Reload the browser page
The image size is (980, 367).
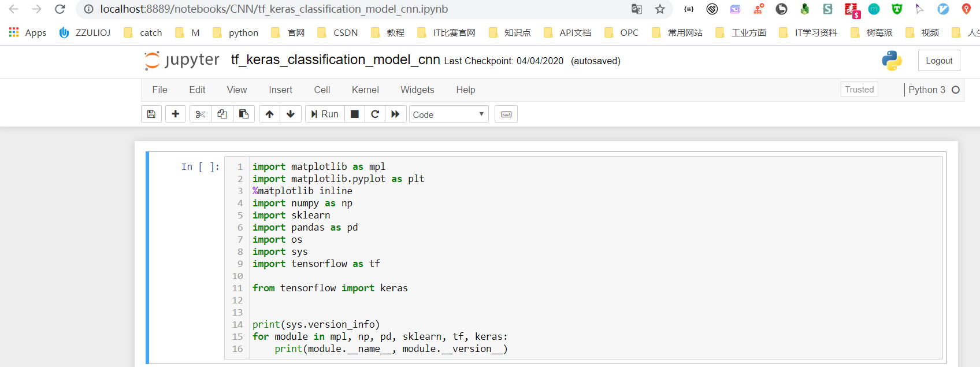tap(60, 9)
